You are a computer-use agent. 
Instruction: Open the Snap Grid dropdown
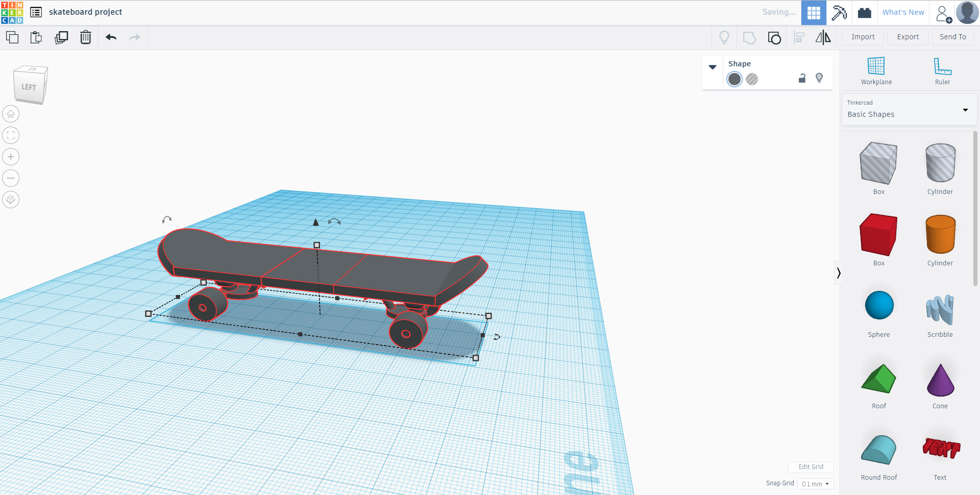tap(815, 484)
